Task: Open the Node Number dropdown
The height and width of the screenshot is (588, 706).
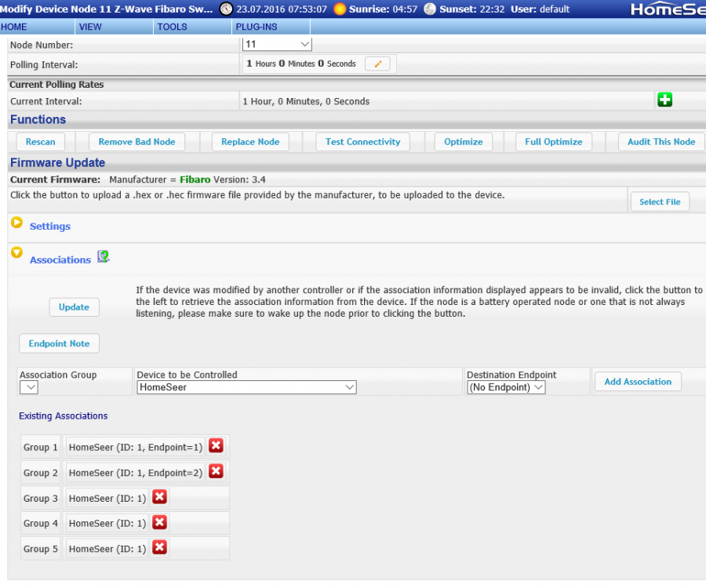Action: (277, 45)
